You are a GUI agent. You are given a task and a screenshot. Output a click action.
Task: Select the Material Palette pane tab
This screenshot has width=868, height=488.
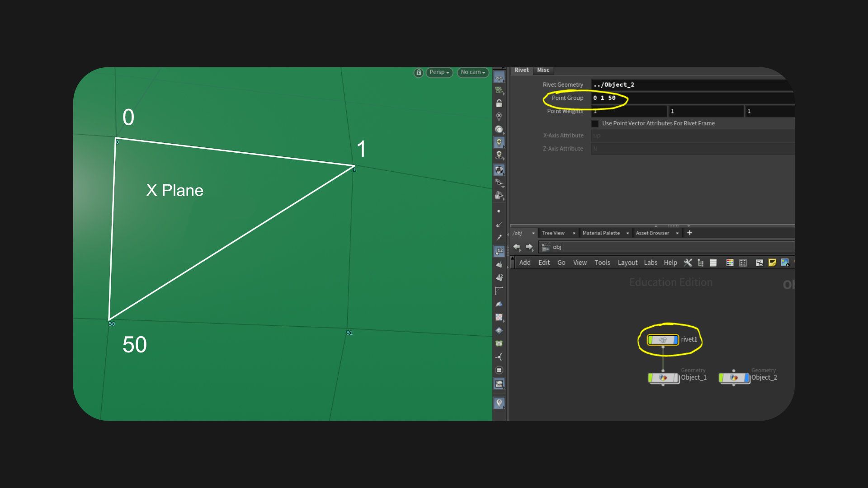pyautogui.click(x=601, y=233)
